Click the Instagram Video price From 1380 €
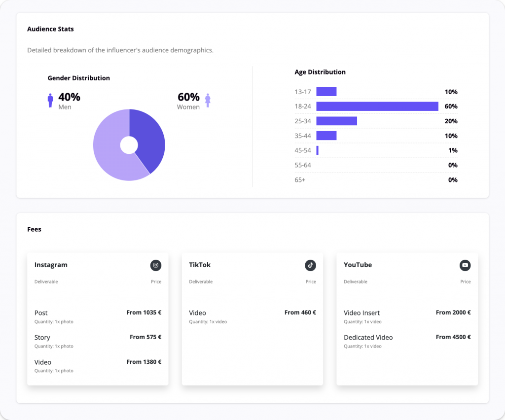The image size is (505, 420). pyautogui.click(x=144, y=362)
